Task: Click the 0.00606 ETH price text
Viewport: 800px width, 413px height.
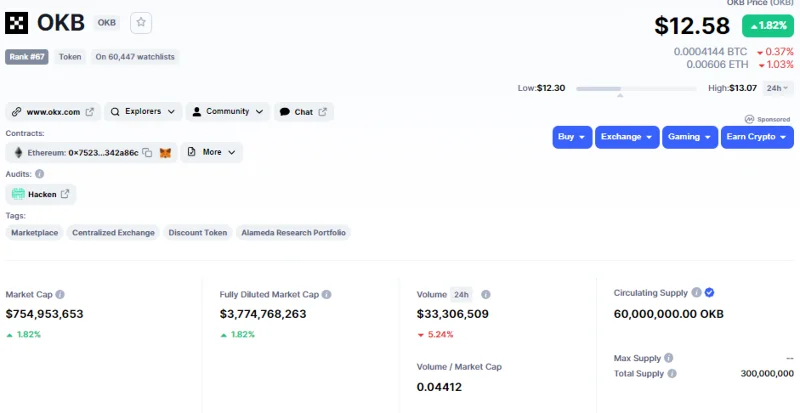Action: (717, 65)
